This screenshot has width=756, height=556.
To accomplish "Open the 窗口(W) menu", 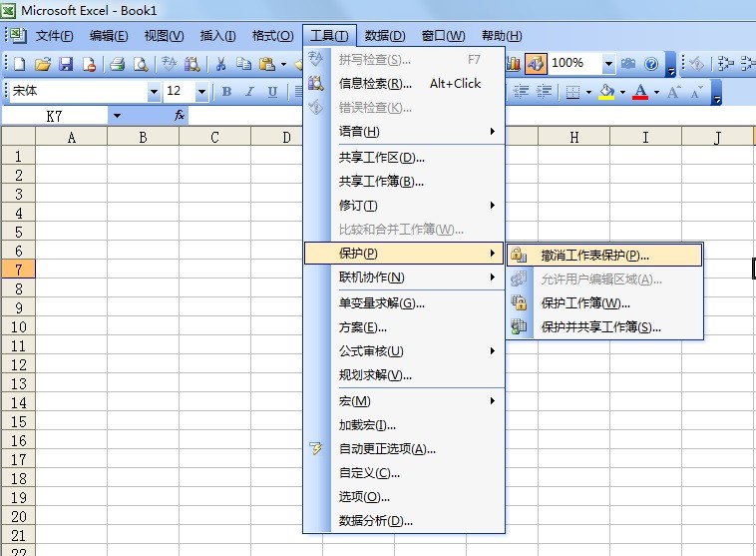I will tap(443, 36).
